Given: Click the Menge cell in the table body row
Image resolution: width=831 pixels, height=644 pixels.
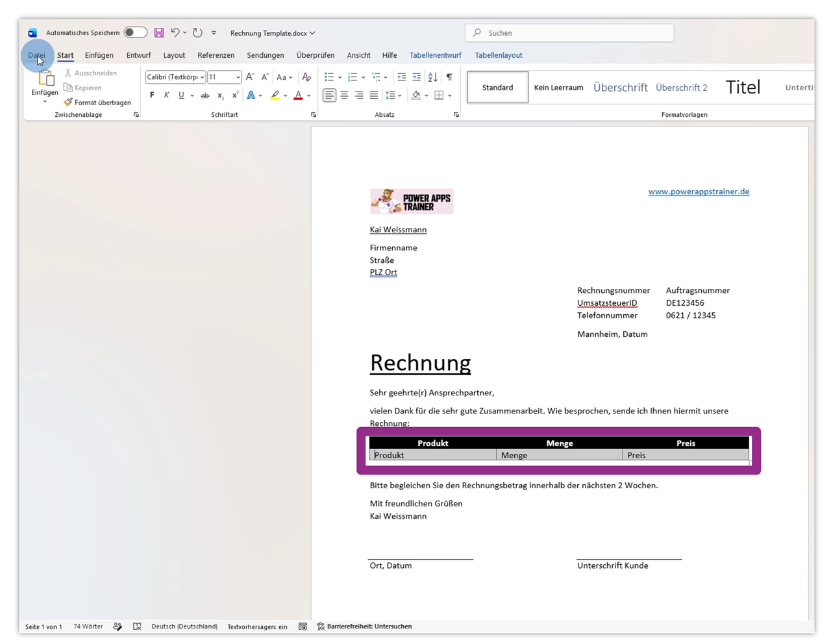Looking at the screenshot, I should click(x=560, y=455).
